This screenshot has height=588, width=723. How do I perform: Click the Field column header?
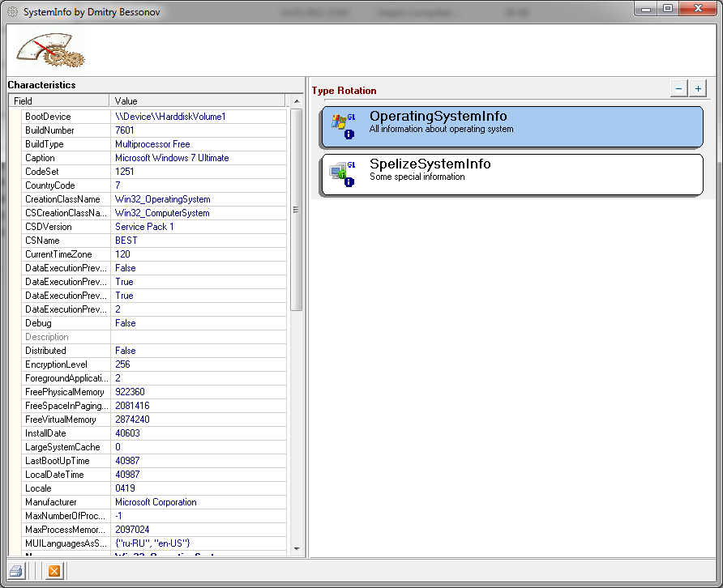tap(58, 101)
